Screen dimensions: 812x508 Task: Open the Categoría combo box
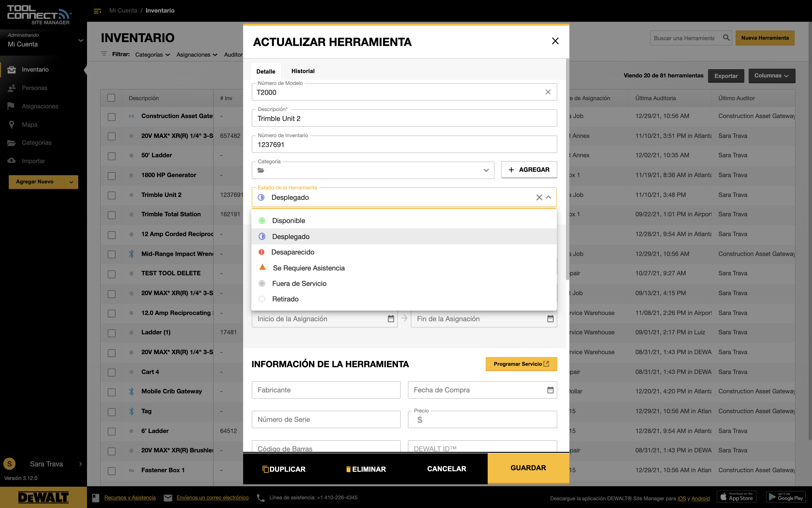(373, 170)
